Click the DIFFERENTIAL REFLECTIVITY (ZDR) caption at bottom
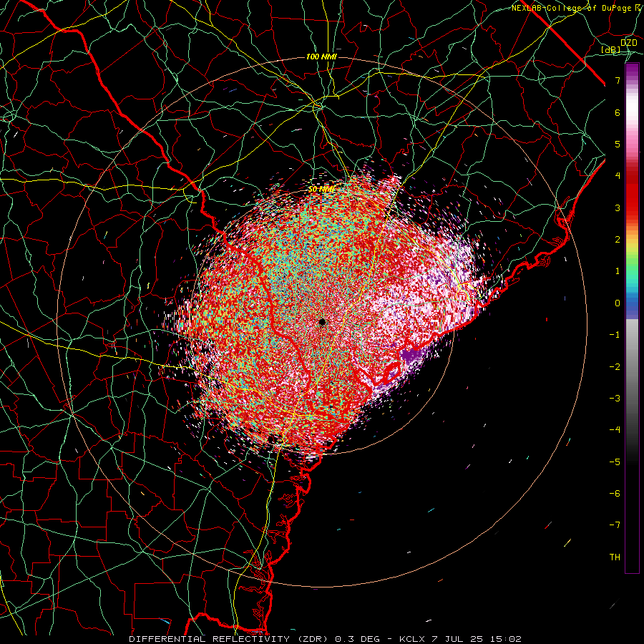The height and width of the screenshot is (644, 644). point(325,639)
